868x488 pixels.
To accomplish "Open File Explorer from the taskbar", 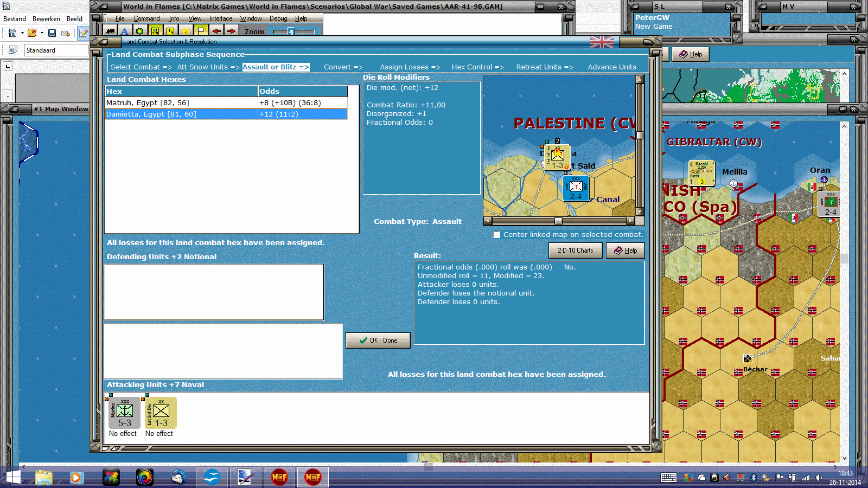I will [43, 477].
